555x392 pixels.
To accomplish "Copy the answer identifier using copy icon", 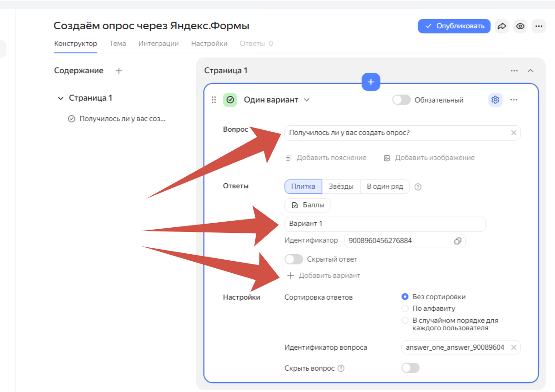I will 458,241.
